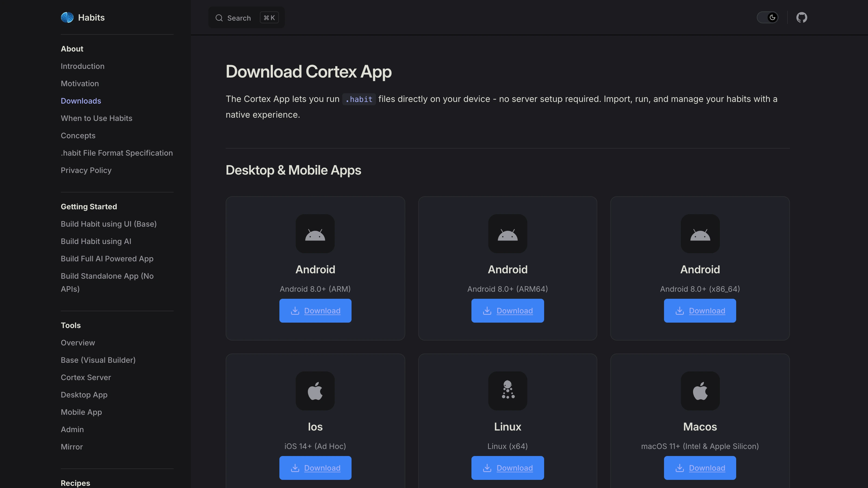Click the Linux card title
The width and height of the screenshot is (868, 488).
(508, 427)
